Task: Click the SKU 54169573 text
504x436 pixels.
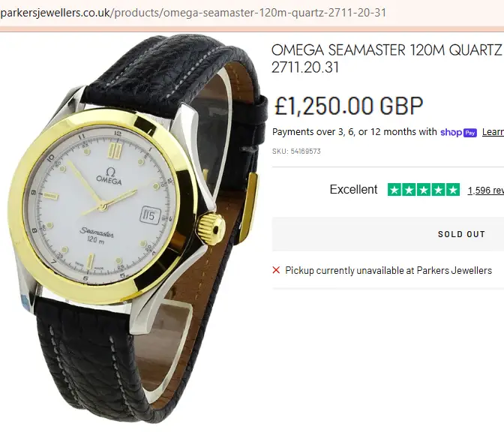Action: click(x=296, y=151)
